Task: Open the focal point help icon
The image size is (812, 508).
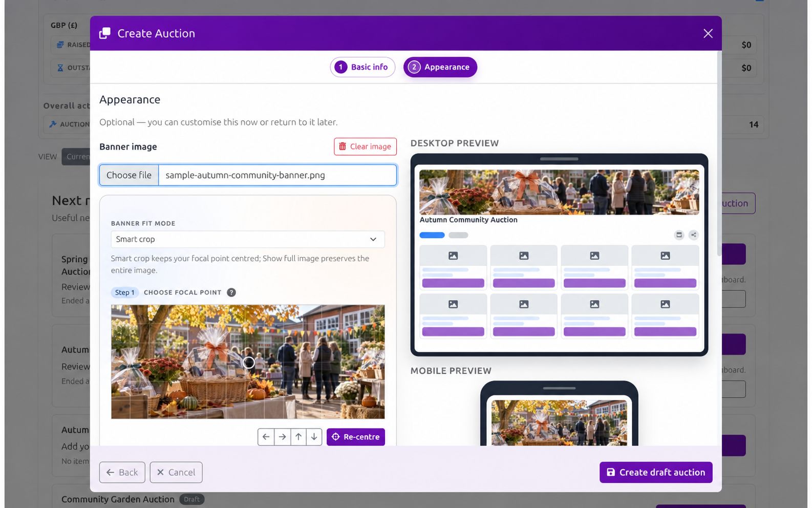Action: point(231,292)
